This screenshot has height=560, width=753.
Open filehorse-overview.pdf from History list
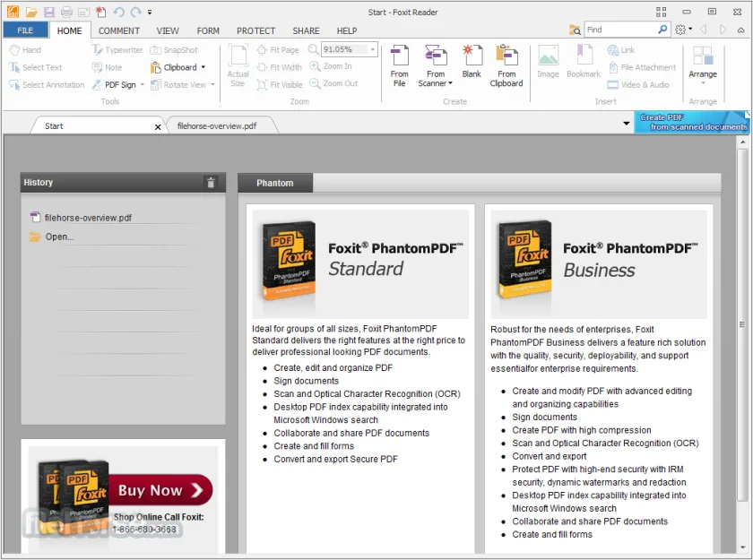tap(88, 218)
